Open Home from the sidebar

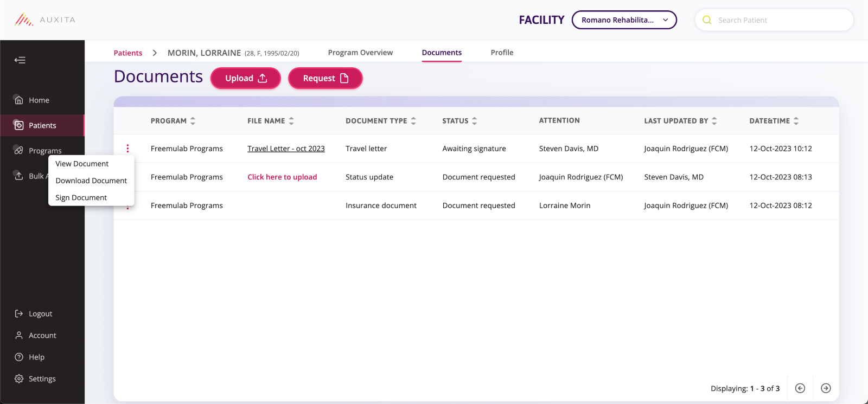[x=39, y=100]
